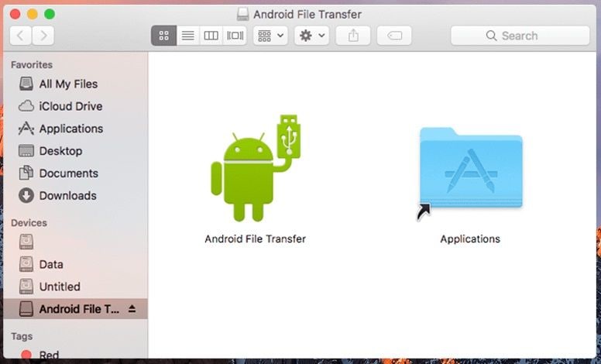The width and height of the screenshot is (601, 364).
Task: Open Downloads in sidebar
Action: [75, 195]
